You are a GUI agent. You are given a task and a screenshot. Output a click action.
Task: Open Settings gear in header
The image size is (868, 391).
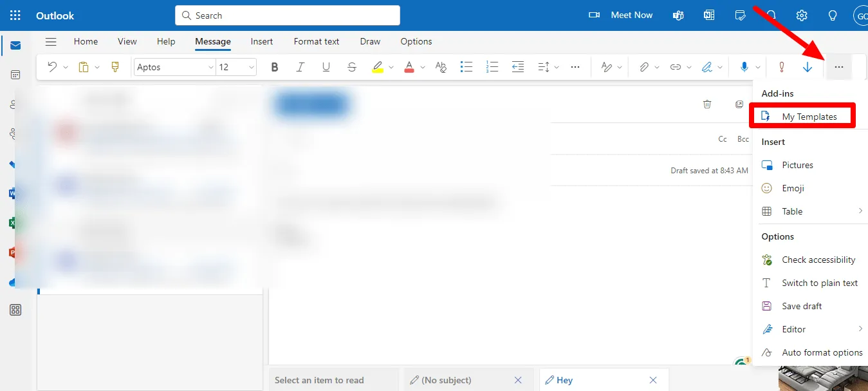802,15
